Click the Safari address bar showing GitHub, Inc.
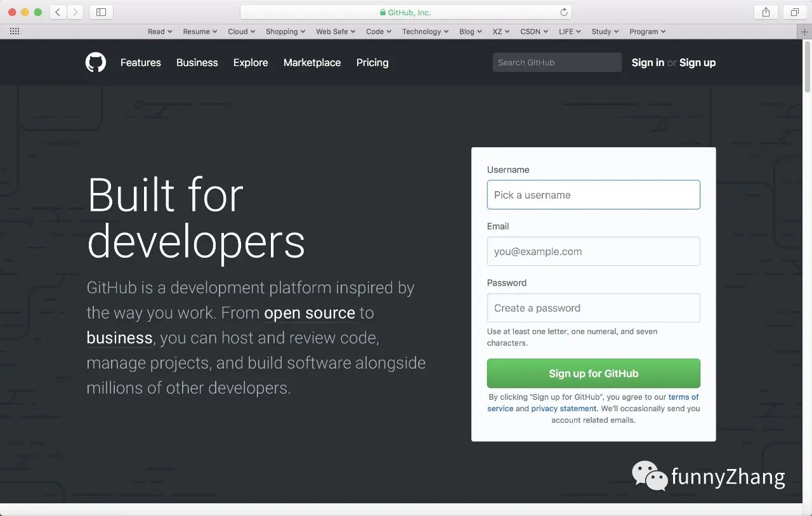Image resolution: width=812 pixels, height=516 pixels. pyautogui.click(x=406, y=12)
